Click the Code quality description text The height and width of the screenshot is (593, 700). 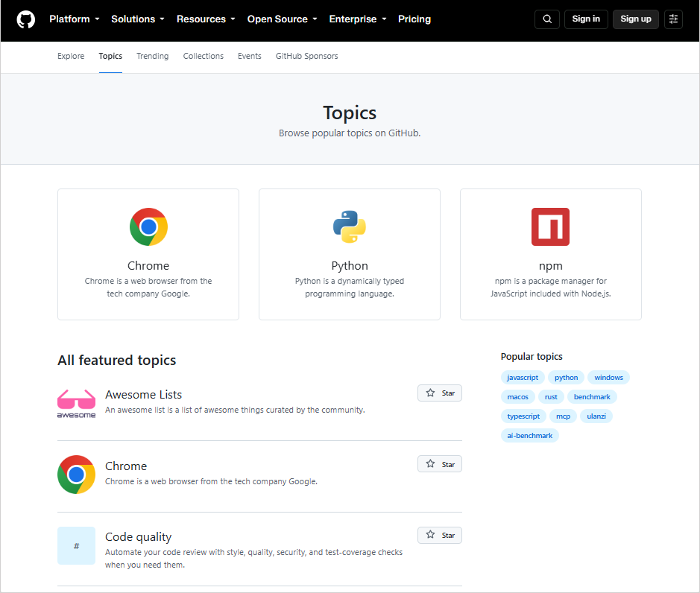pyautogui.click(x=253, y=559)
